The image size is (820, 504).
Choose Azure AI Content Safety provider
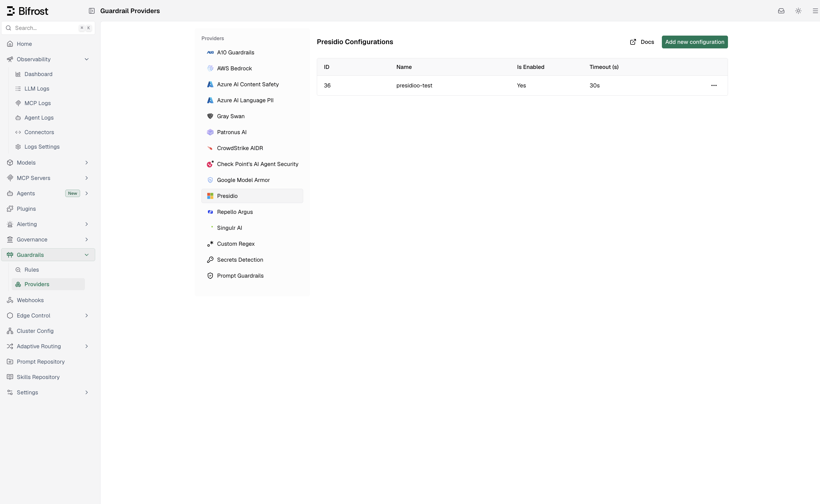[252, 84]
